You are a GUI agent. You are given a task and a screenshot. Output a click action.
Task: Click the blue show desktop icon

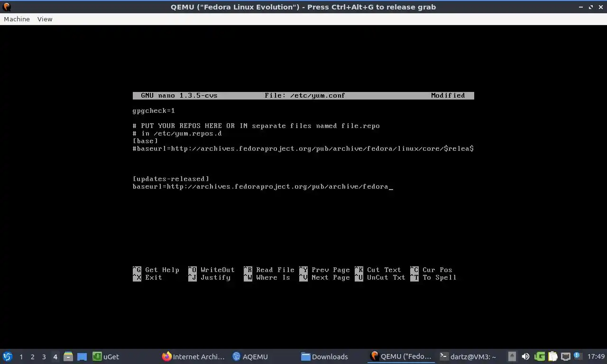pos(82,356)
